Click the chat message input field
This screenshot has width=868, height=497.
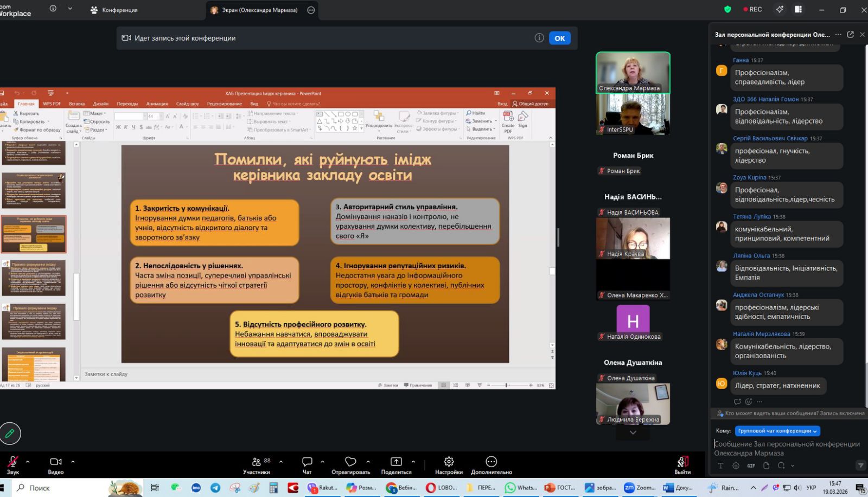pyautogui.click(x=787, y=448)
